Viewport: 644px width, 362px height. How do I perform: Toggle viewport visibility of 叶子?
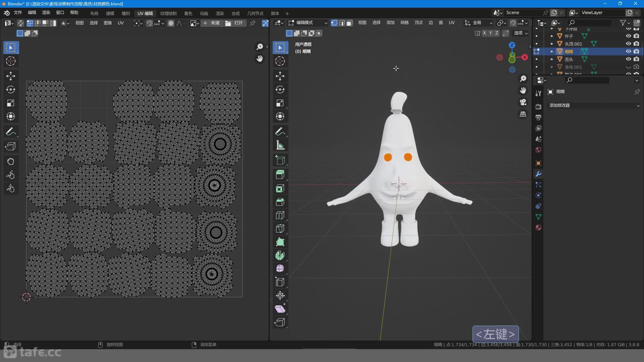click(629, 36)
